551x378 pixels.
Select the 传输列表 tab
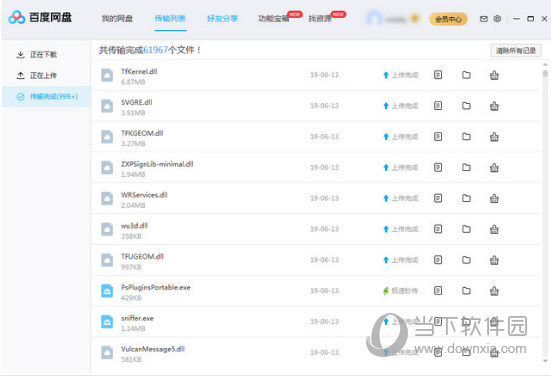[170, 18]
